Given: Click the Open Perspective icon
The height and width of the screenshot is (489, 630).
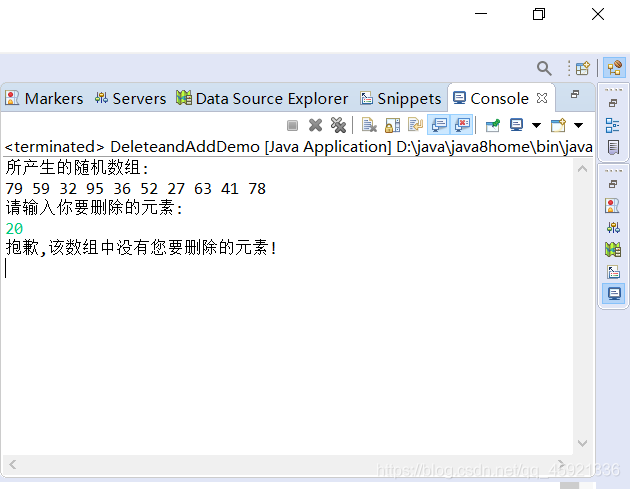Looking at the screenshot, I should (x=582, y=68).
